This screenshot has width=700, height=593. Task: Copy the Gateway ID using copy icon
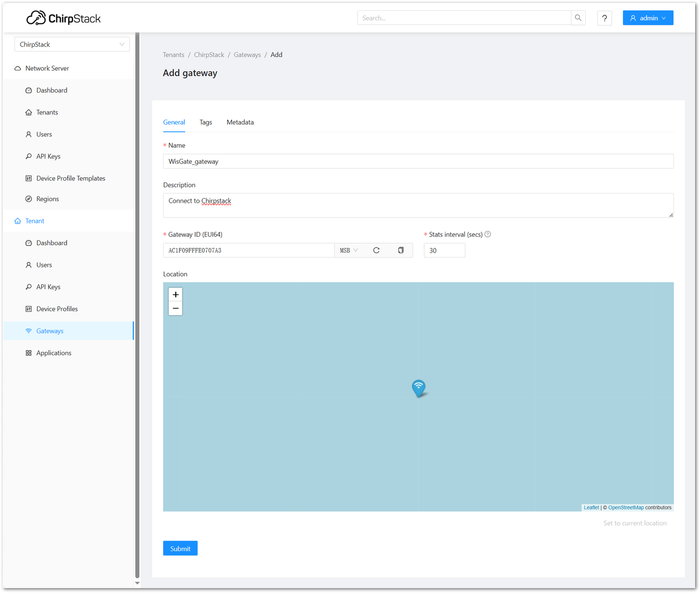[400, 250]
